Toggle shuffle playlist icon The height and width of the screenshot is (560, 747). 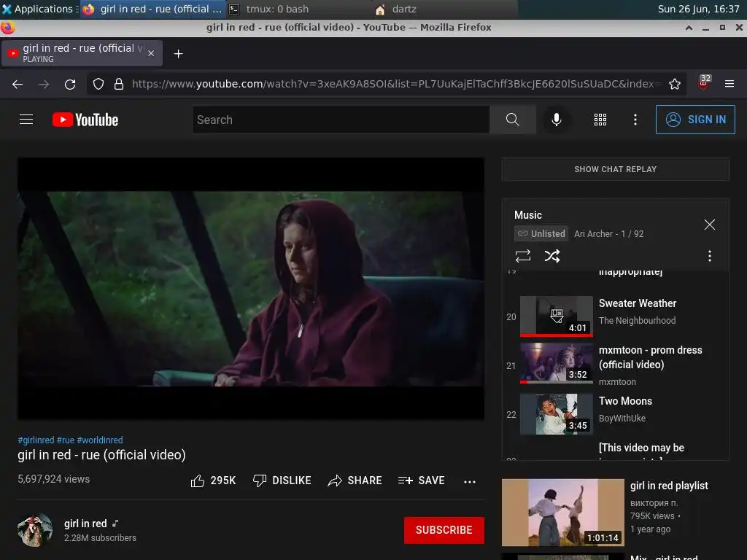pyautogui.click(x=552, y=256)
